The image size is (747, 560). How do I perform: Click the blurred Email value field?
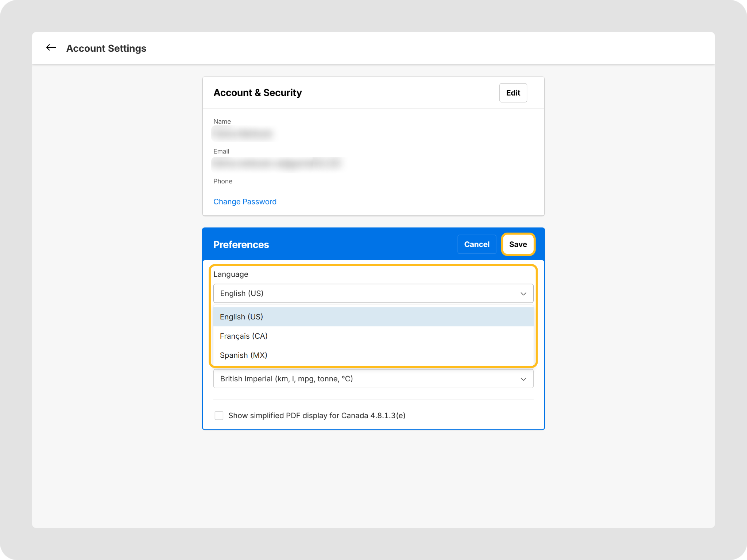277,163
